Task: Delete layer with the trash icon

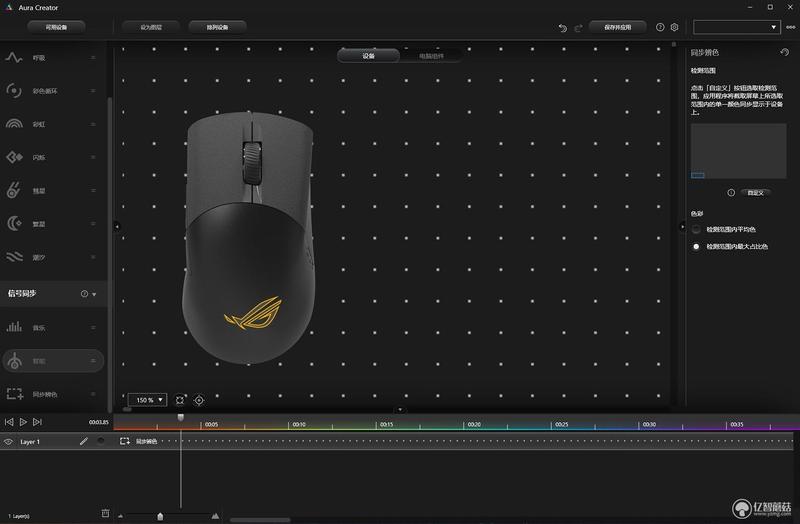Action: (105, 513)
